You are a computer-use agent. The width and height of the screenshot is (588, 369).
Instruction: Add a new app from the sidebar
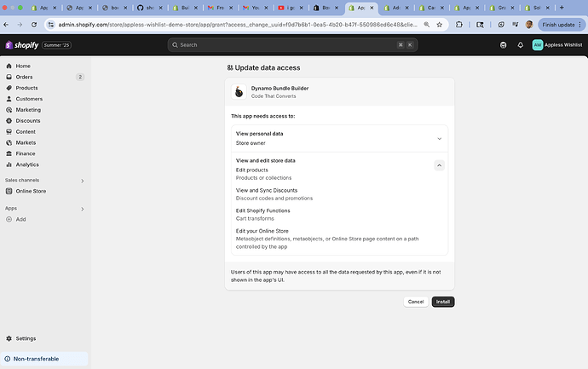coord(20,219)
